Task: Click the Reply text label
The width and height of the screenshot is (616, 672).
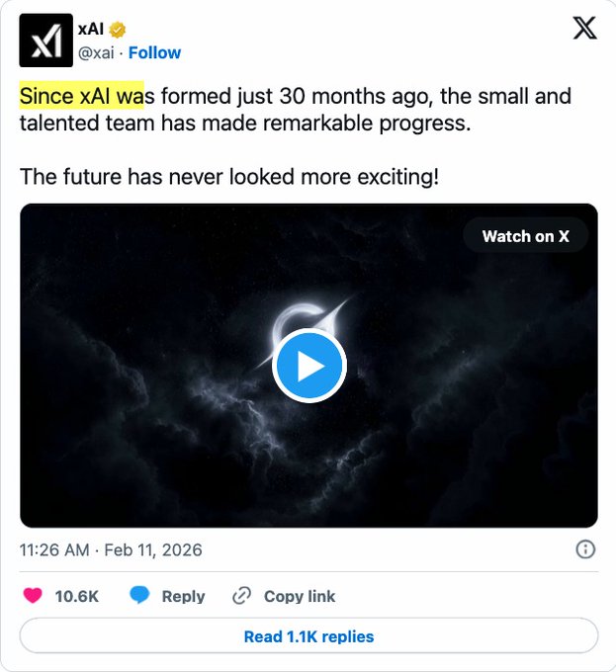Action: point(183,596)
